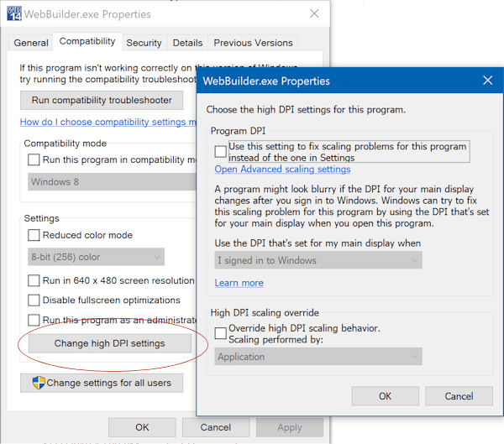Click Run compatibility troubleshooter button
The height and width of the screenshot is (444, 504).
click(102, 100)
